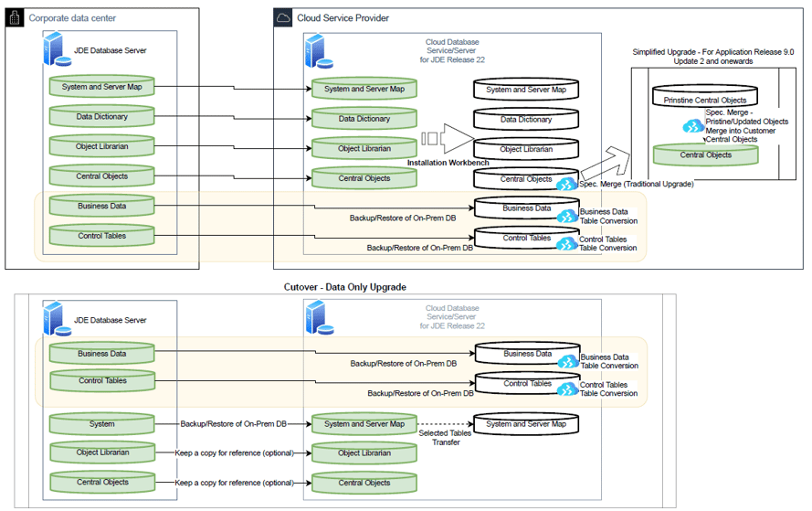Select System and Server Map cylinder in Corporate data center
Screen dimensions: 812x511
click(x=102, y=87)
